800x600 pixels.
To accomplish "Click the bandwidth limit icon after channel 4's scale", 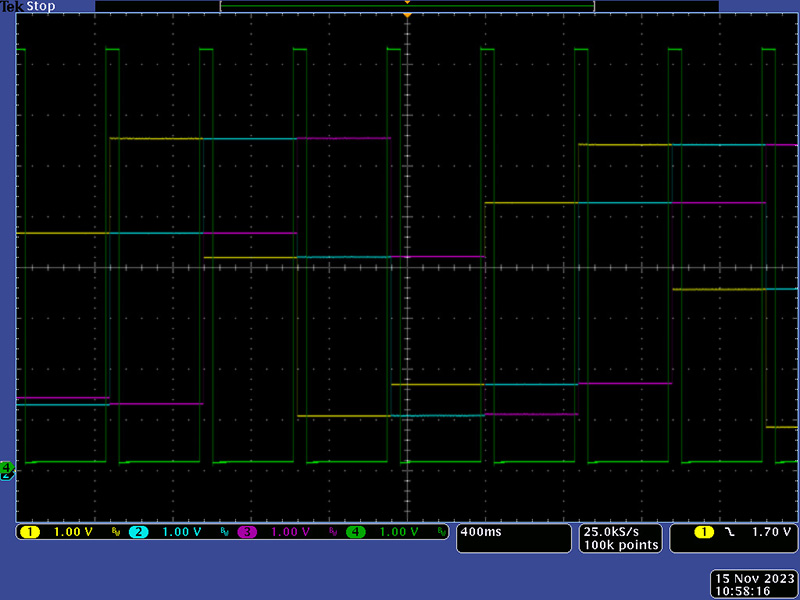I will click(x=442, y=533).
